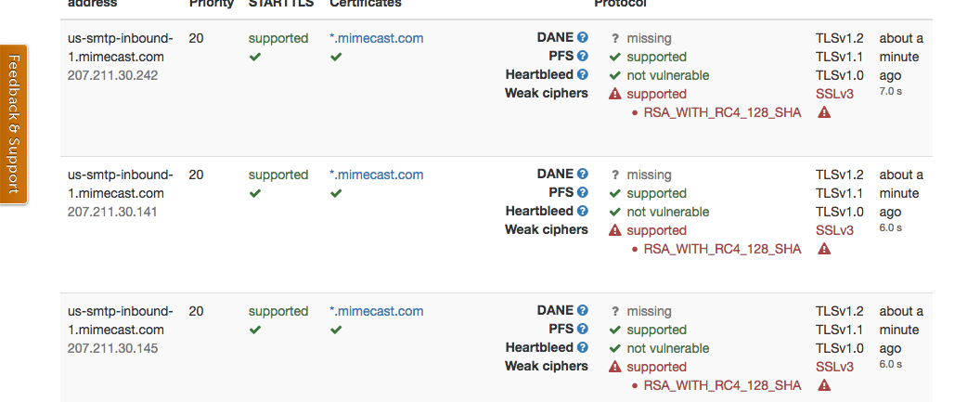Click the SSLv3 warning triangle for 207.211.30.145
The image size is (980, 402).
coord(824,385)
